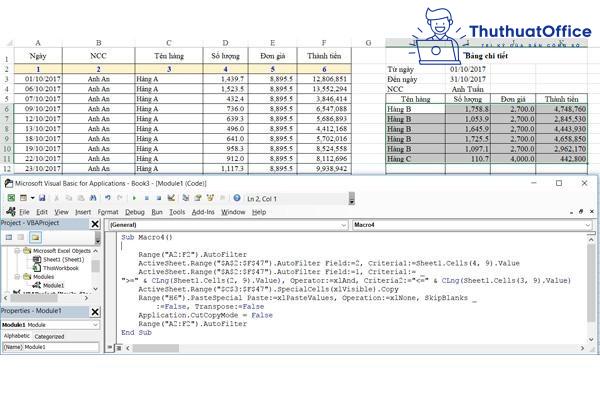Close the Project - VBAProject panel
Screen dimensions: 600x400
[95, 224]
